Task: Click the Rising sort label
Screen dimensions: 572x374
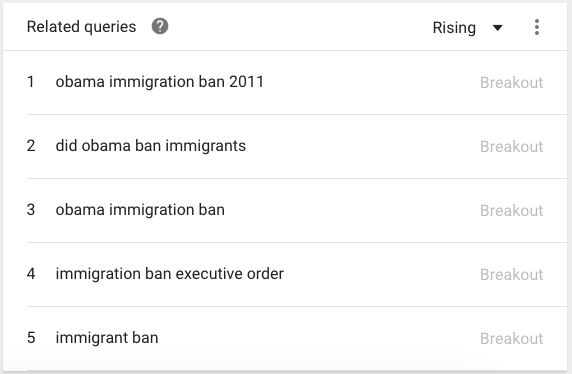Action: pos(454,28)
